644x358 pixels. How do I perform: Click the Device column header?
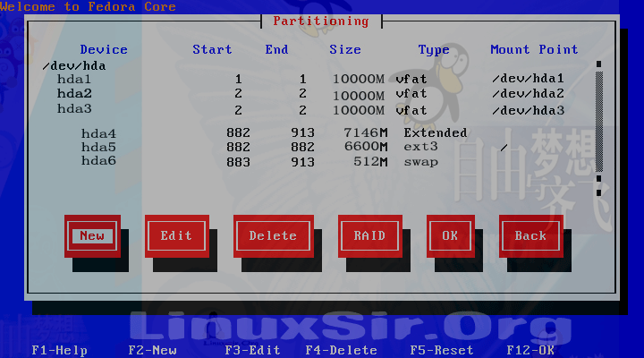104,50
